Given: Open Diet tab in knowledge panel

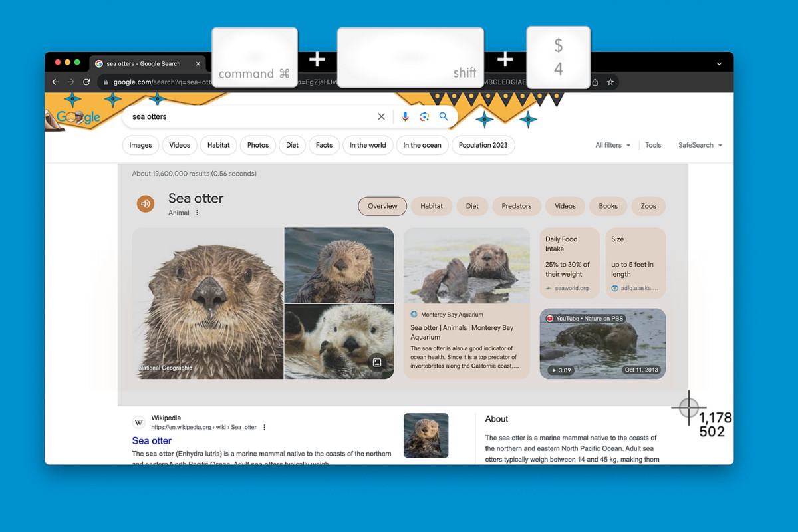Looking at the screenshot, I should 472,206.
